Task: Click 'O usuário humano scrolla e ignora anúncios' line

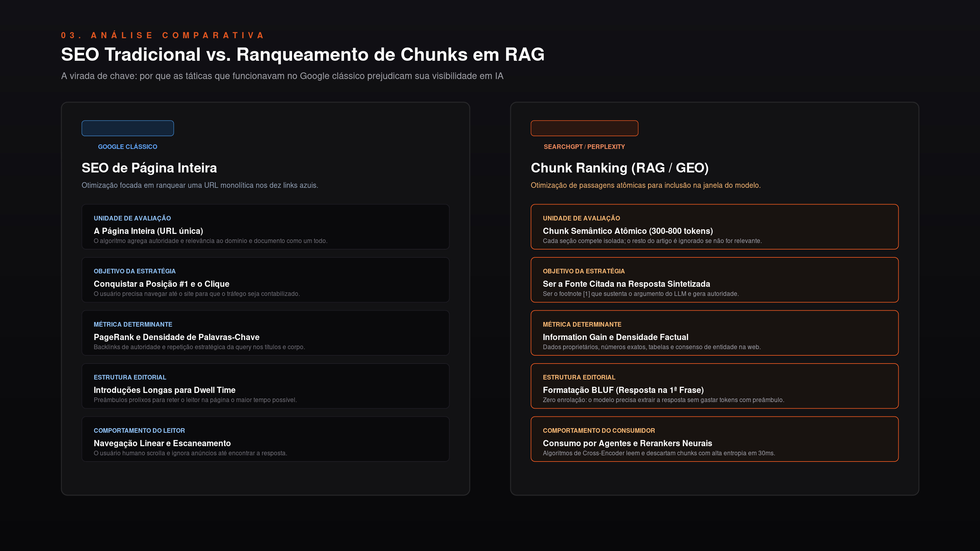Action: (190, 453)
